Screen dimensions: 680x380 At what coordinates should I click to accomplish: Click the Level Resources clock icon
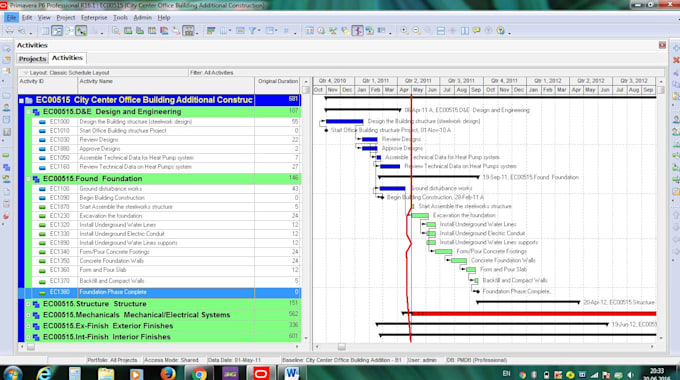tap(321, 31)
